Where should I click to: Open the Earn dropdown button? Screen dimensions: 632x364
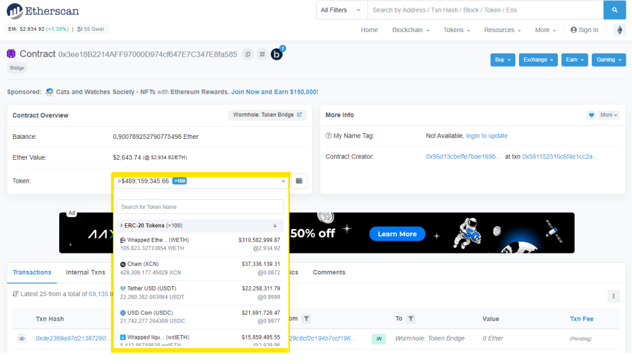coord(575,60)
